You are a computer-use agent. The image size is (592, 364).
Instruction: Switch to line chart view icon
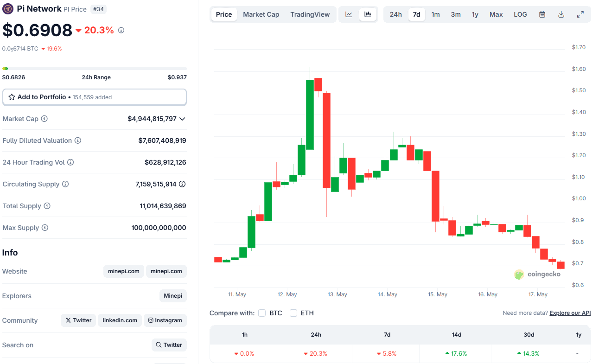[349, 14]
